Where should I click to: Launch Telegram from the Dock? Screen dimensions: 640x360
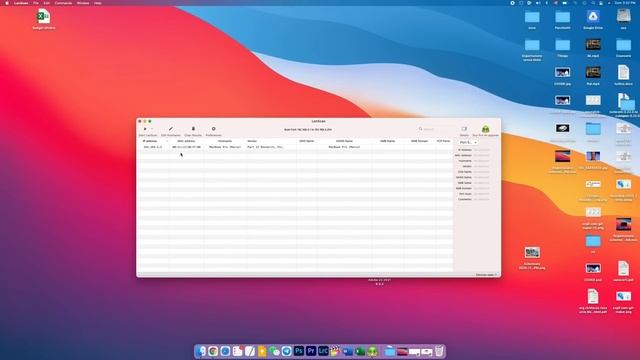click(287, 351)
